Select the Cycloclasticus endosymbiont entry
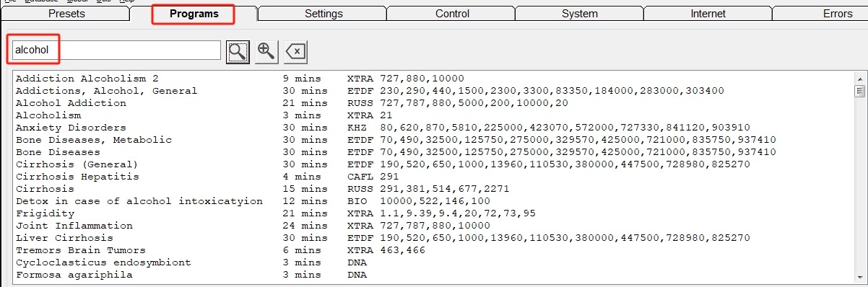Image resolution: width=868 pixels, height=287 pixels. pos(433,262)
